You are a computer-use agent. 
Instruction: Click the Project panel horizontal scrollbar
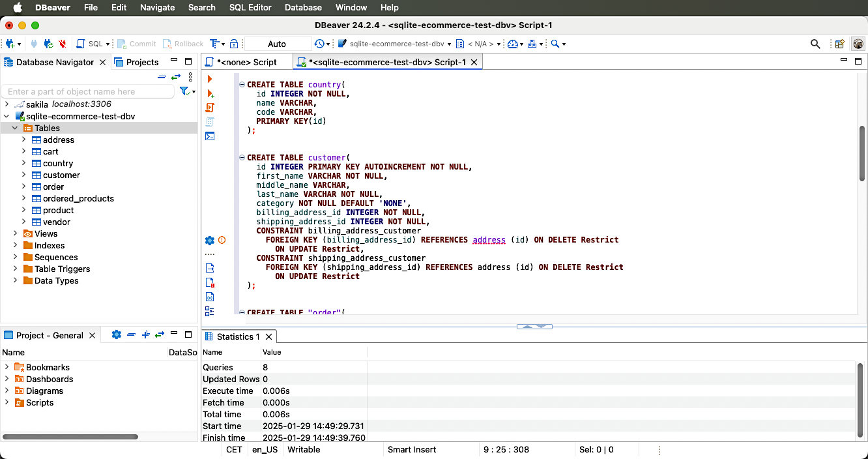tap(70, 437)
